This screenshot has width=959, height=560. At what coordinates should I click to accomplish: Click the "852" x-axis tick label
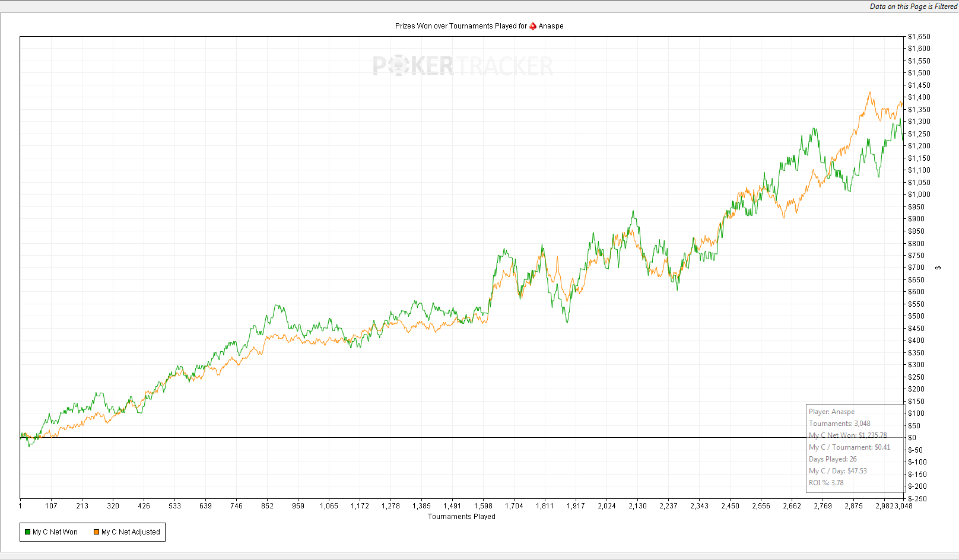coord(267,506)
